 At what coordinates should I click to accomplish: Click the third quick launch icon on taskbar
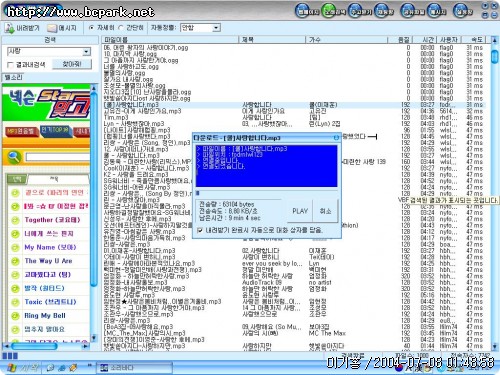pos(73,368)
